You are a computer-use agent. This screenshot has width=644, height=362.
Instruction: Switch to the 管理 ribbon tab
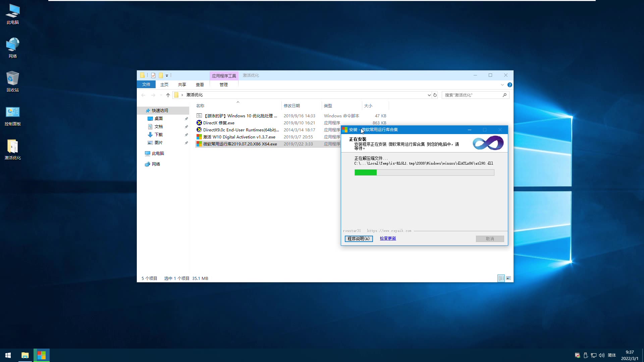(x=224, y=85)
